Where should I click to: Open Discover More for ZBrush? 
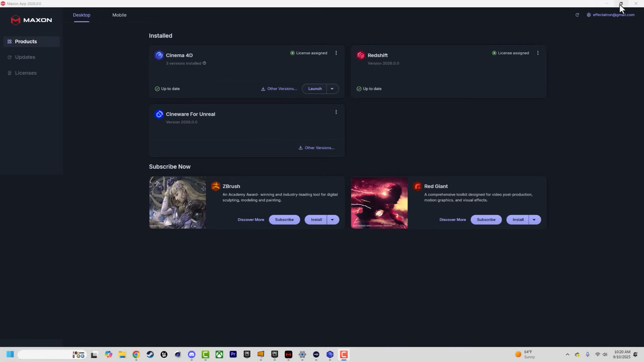pyautogui.click(x=251, y=220)
